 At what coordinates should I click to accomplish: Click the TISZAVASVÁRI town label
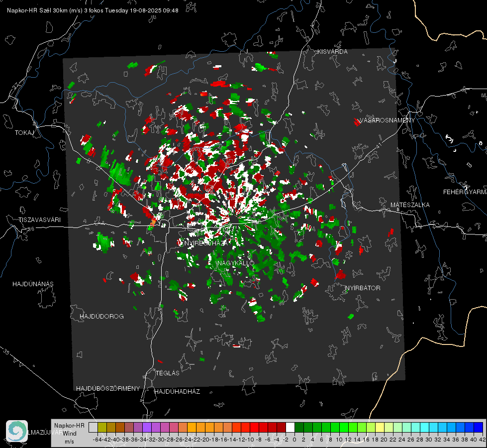(x=39, y=220)
